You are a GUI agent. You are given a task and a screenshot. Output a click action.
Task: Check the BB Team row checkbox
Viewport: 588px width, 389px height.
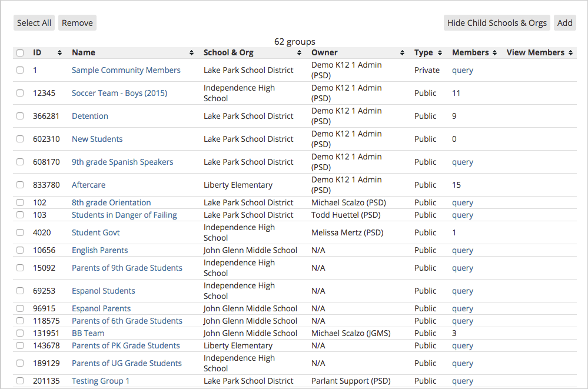click(x=20, y=333)
